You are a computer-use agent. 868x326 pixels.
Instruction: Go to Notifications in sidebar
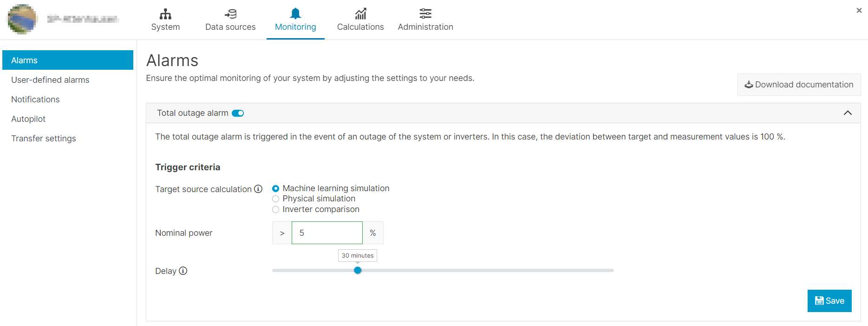[x=35, y=100]
